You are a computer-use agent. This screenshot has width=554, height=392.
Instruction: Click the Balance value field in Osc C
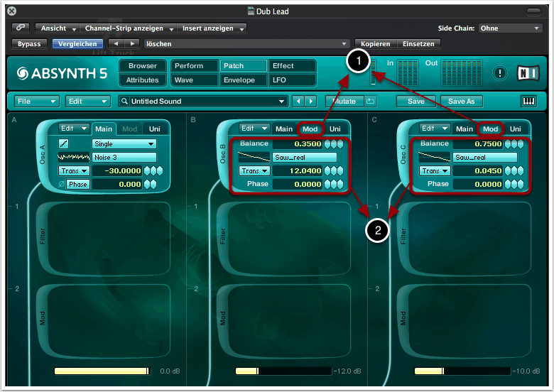coord(479,143)
